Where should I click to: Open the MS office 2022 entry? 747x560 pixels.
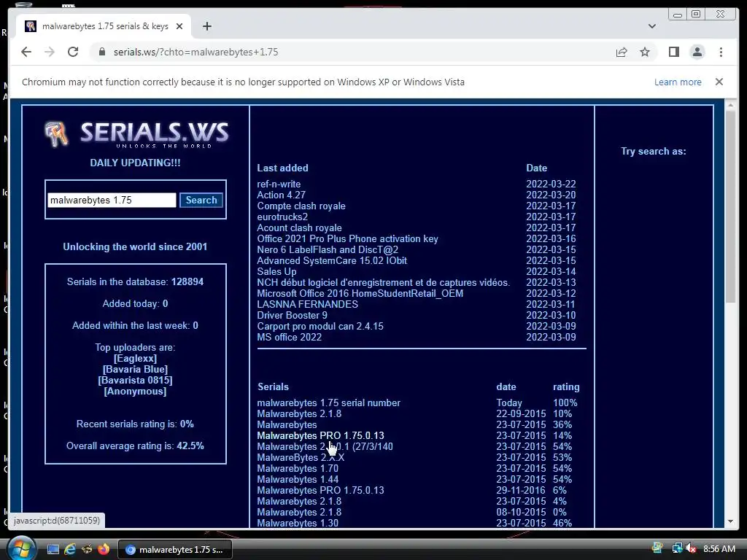click(289, 337)
